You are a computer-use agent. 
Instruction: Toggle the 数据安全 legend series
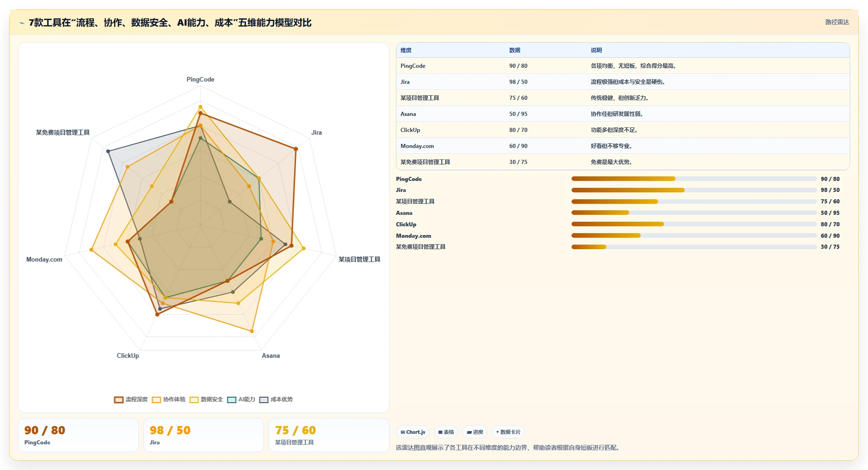click(x=206, y=399)
